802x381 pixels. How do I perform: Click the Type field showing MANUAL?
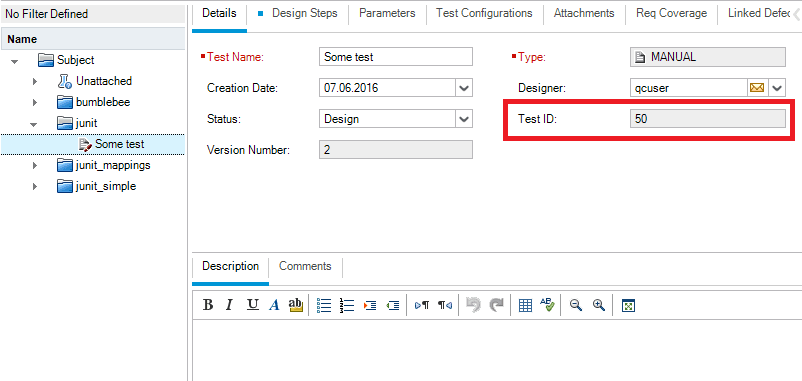708,57
